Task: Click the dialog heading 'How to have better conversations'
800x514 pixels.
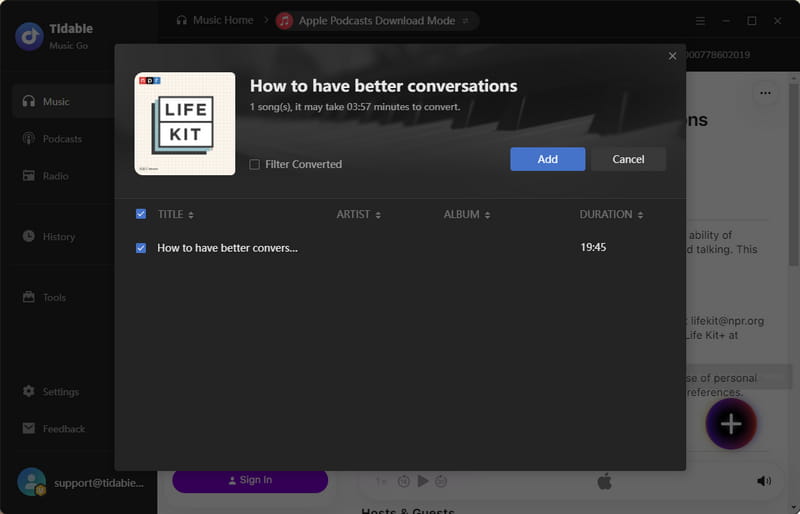Action: pos(384,86)
